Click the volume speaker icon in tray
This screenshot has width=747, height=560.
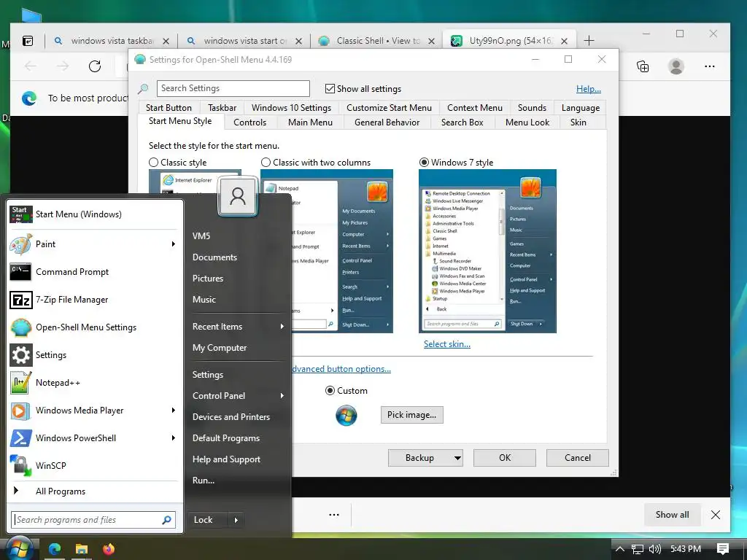pos(655,549)
